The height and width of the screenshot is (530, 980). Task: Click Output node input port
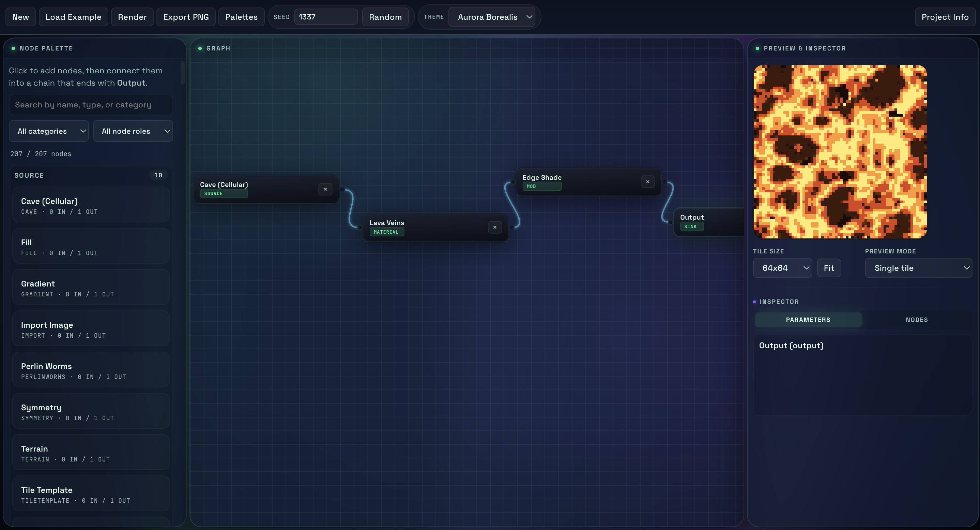pos(670,222)
